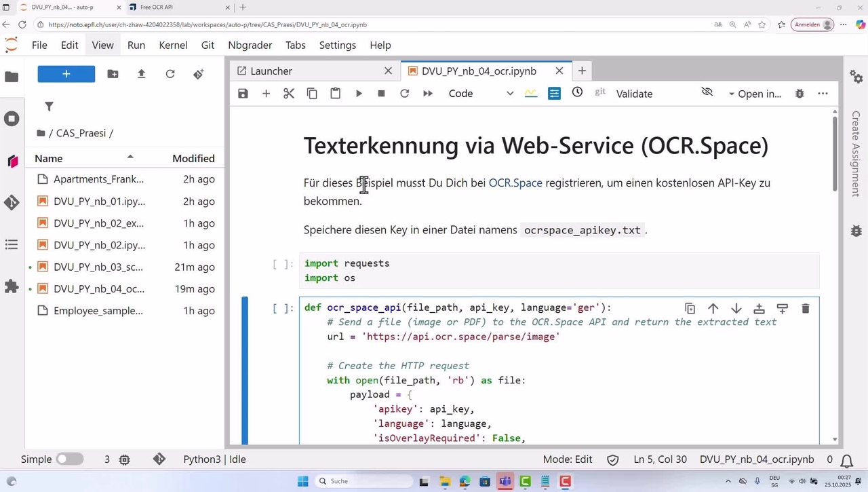Open the Kernel menu
This screenshot has height=492, width=868.
point(173,45)
